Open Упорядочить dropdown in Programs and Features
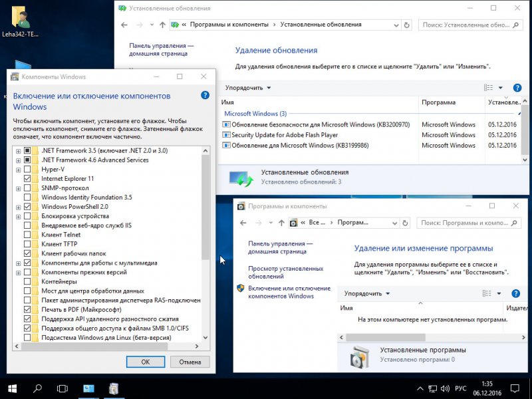Viewport: 532px width, 399px height. (x=367, y=293)
